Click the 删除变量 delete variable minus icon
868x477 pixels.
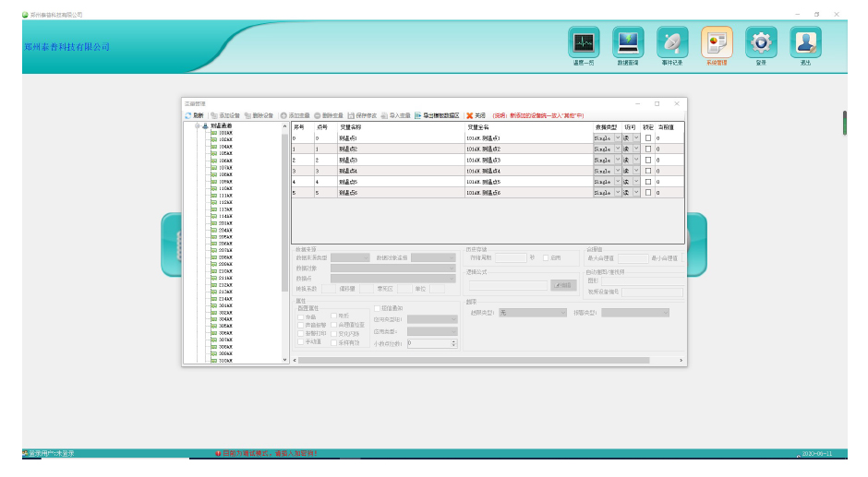(318, 115)
